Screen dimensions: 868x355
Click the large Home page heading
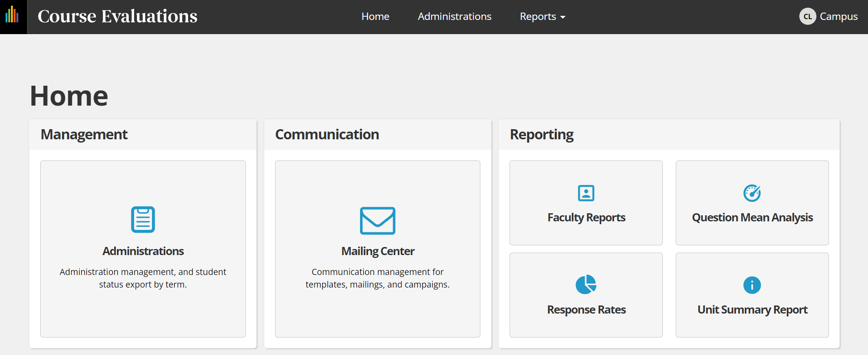69,96
